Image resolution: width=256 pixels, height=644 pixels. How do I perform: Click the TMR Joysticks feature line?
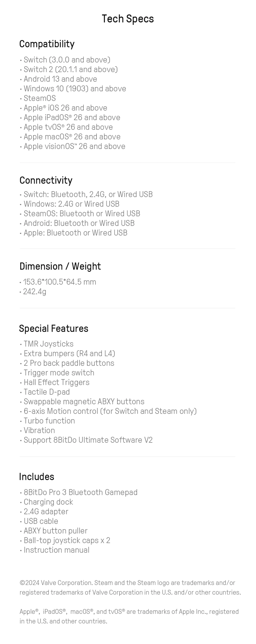(x=49, y=344)
